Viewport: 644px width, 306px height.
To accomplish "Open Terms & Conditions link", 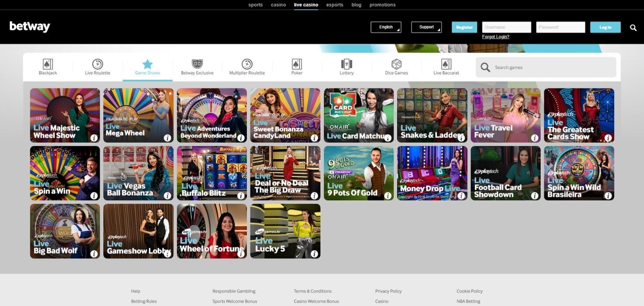I will pyautogui.click(x=313, y=291).
